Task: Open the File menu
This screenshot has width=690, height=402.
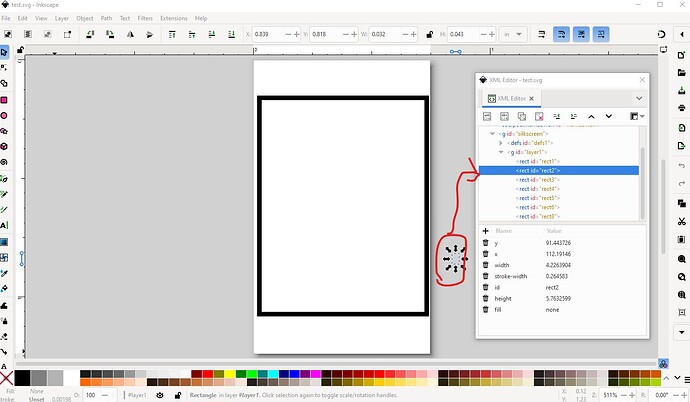Action: click(6, 18)
